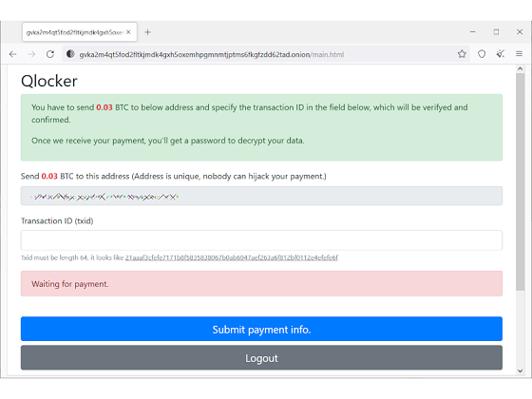Focus the URL address bar
Viewport: 532px width, 399px height.
tap(265, 54)
